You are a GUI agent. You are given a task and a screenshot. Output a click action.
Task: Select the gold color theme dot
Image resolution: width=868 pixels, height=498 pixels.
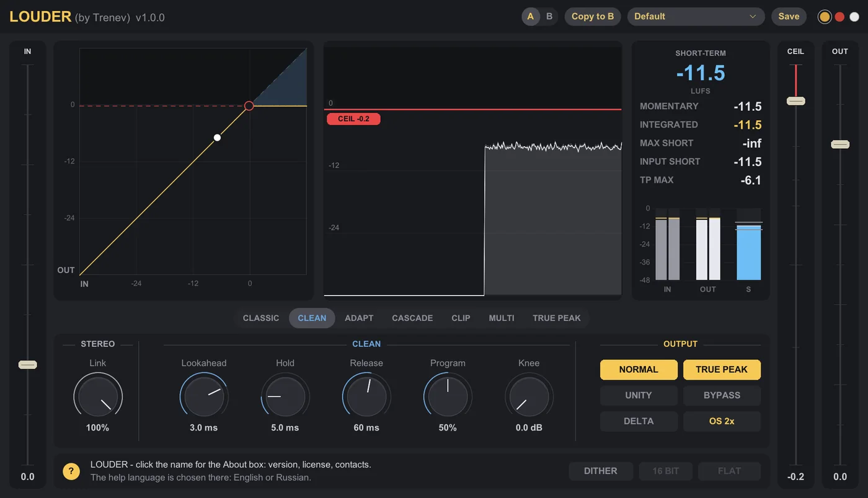point(825,17)
